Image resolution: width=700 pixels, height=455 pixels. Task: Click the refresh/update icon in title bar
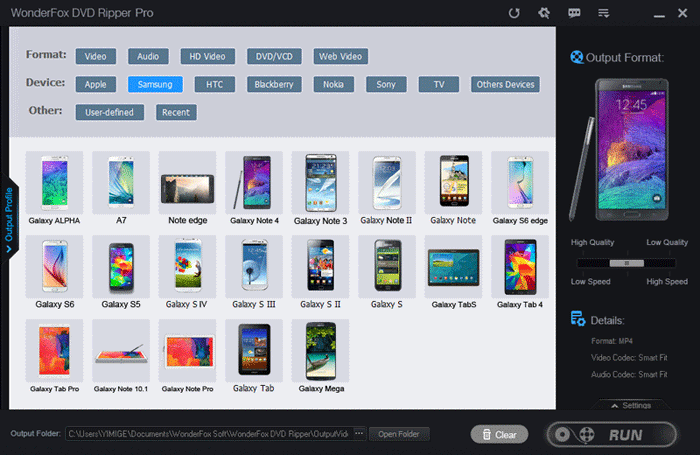(x=514, y=13)
